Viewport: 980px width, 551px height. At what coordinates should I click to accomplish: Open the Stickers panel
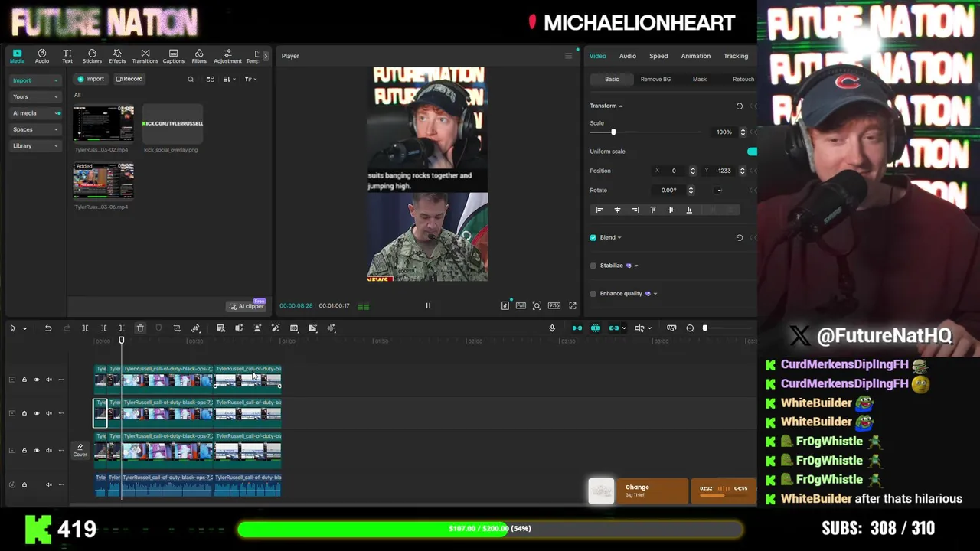92,56
